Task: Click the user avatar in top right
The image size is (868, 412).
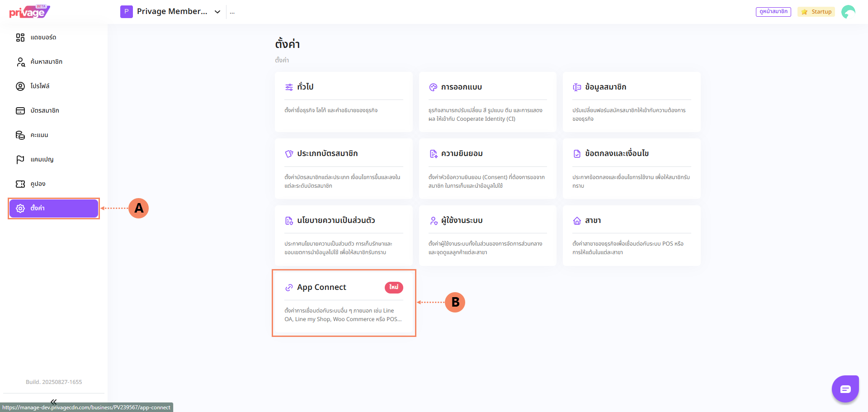Action: [x=848, y=12]
